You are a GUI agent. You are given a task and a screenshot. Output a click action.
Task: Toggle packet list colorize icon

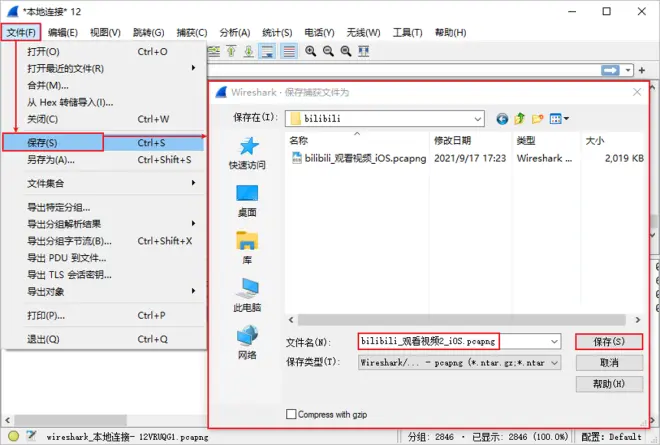point(289,51)
